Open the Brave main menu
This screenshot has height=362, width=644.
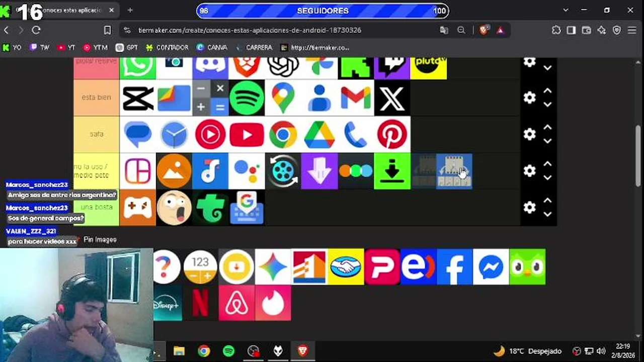[x=632, y=30]
